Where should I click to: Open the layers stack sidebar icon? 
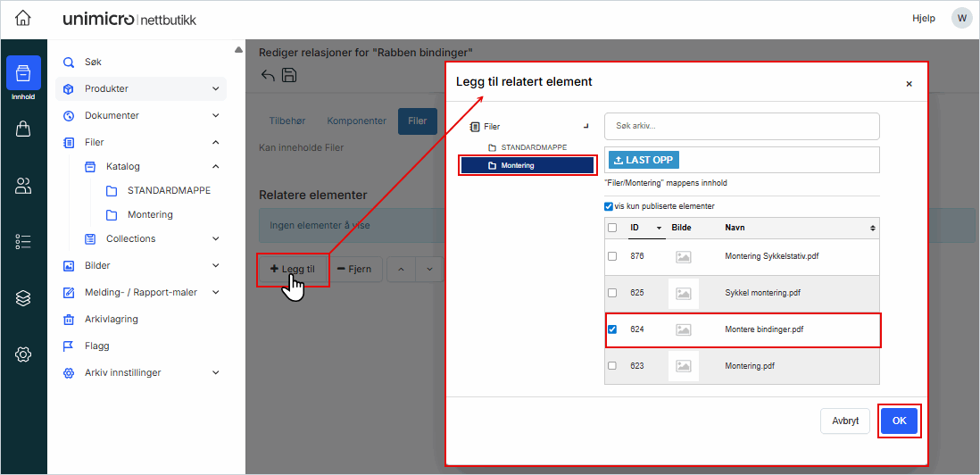click(x=23, y=298)
